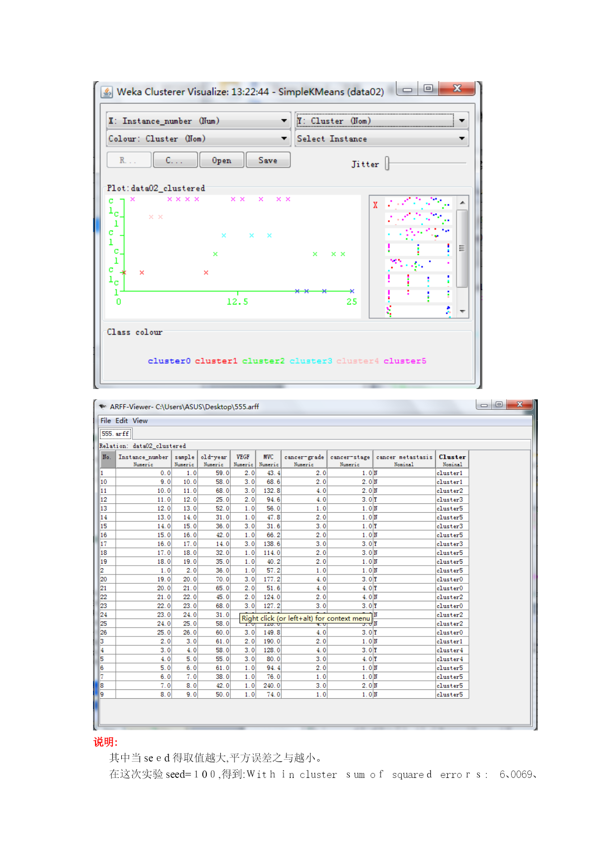Open the View menu in ARFF-Viewer
The width and height of the screenshot is (614, 868).
(x=140, y=421)
